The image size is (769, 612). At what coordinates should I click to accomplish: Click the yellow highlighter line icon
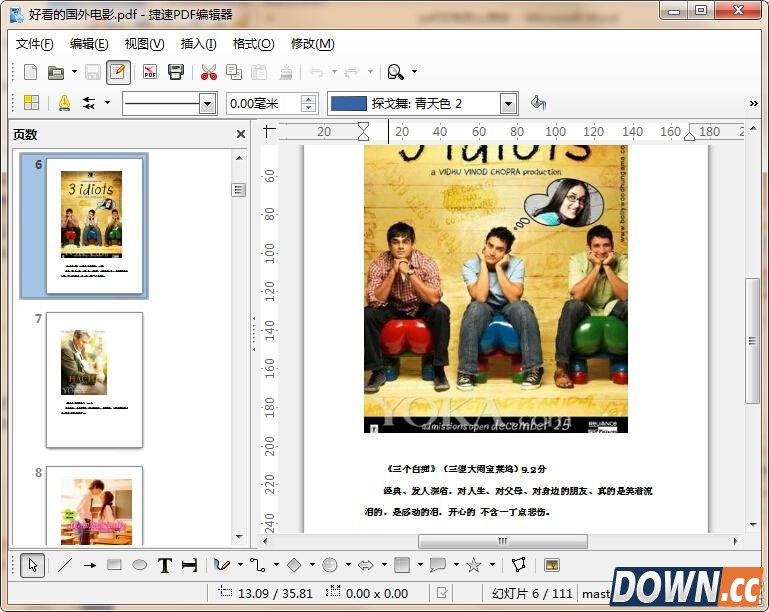(x=64, y=103)
